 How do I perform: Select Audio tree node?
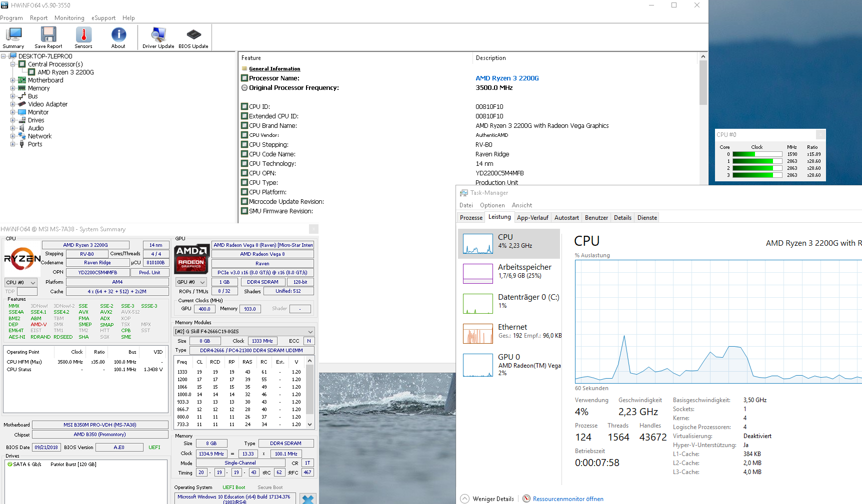pos(36,128)
